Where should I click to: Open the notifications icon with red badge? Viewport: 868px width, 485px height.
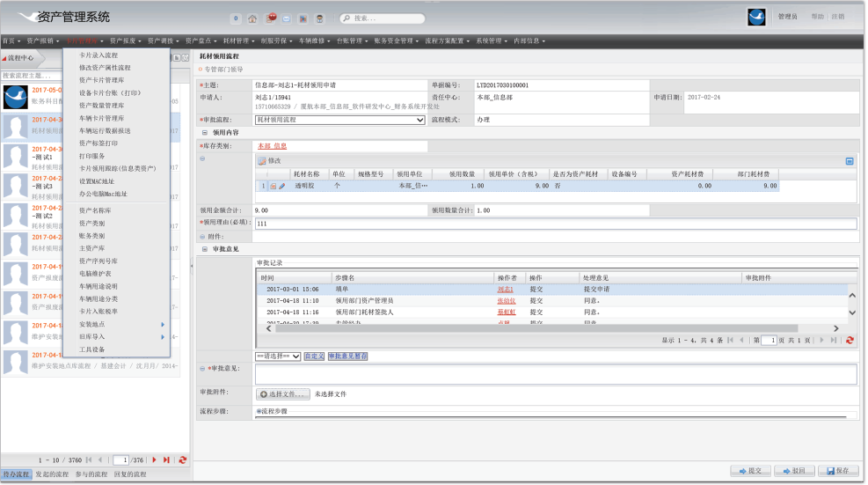coord(270,18)
